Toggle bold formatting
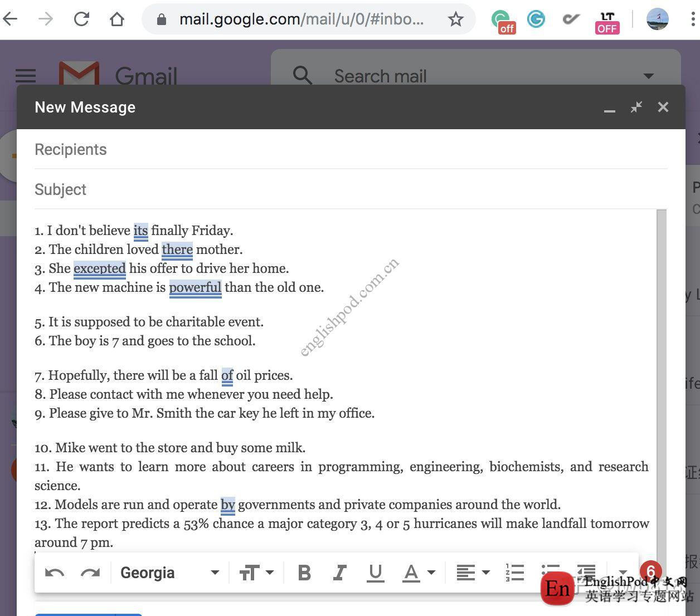The width and height of the screenshot is (700, 616). click(304, 573)
